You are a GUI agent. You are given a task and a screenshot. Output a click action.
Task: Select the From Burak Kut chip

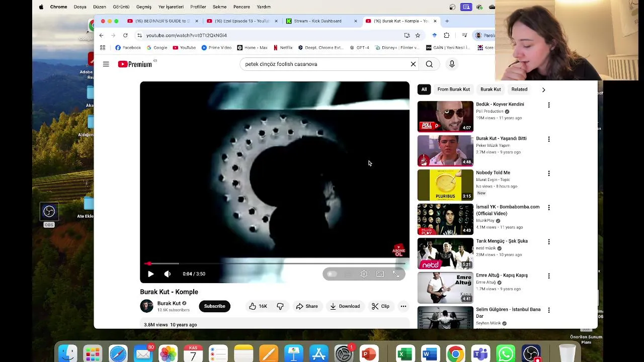pyautogui.click(x=454, y=89)
